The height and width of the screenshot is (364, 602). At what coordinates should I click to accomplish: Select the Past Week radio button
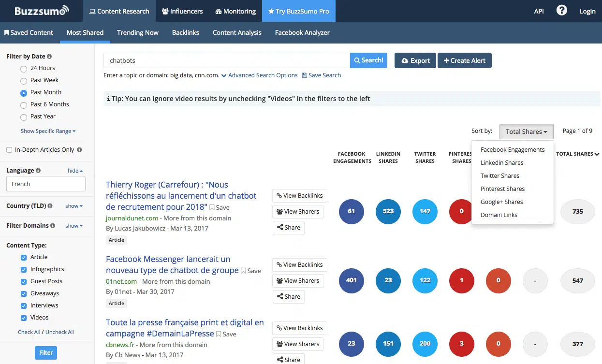tap(24, 81)
